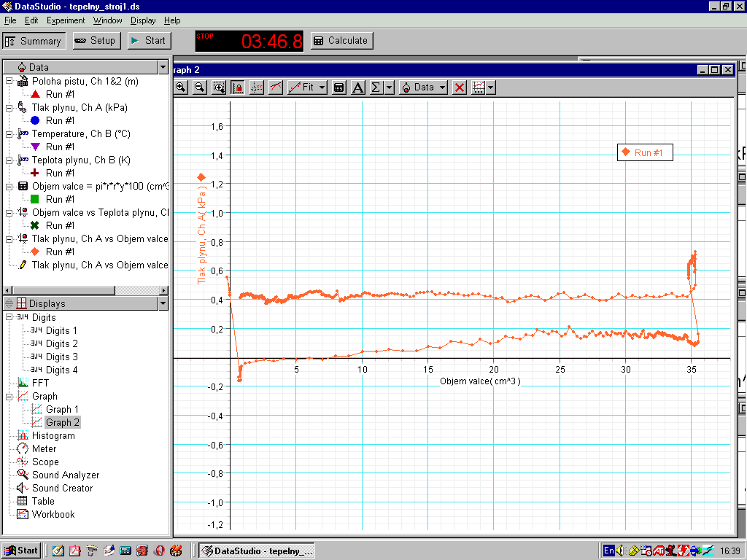The image size is (747, 560).
Task: Open the graph Data dropdown
Action: point(423,87)
